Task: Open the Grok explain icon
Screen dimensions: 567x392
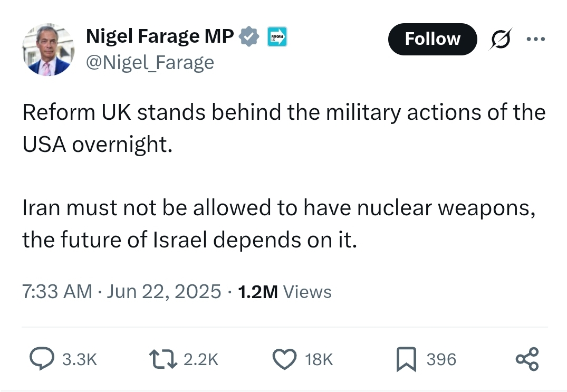Action: point(501,39)
